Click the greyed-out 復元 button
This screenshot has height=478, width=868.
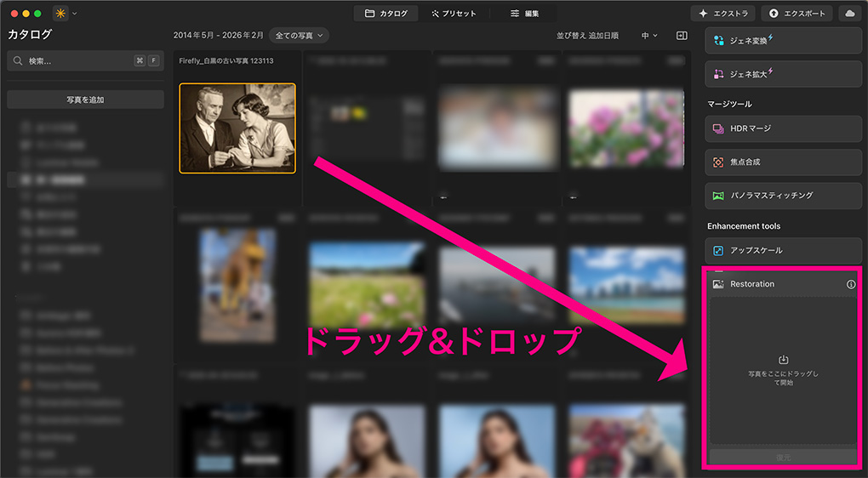783,458
